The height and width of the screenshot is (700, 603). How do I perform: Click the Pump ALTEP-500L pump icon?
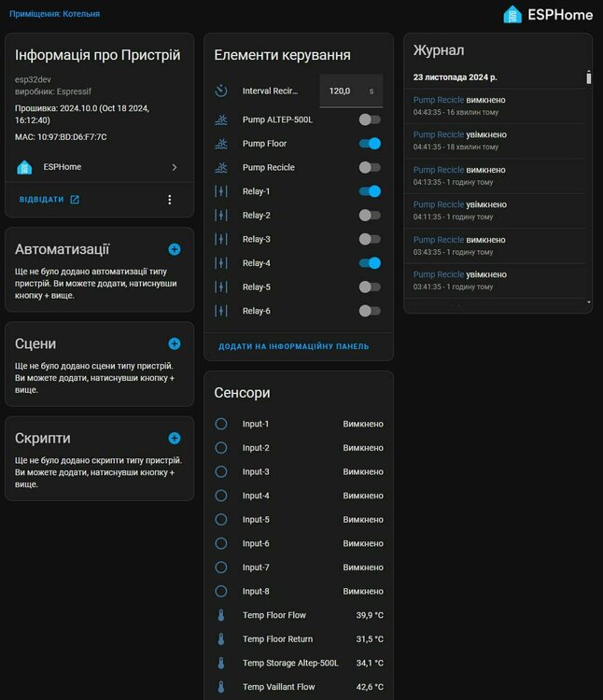(221, 119)
